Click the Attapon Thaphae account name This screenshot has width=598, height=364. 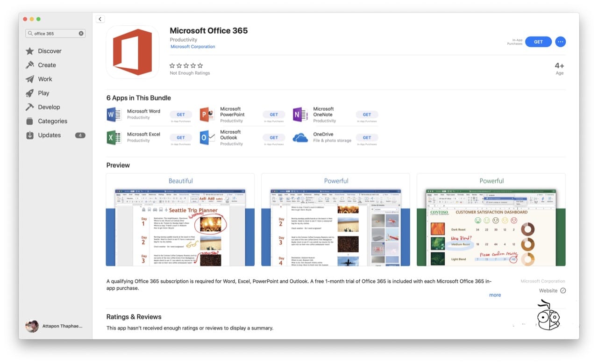tap(62, 326)
